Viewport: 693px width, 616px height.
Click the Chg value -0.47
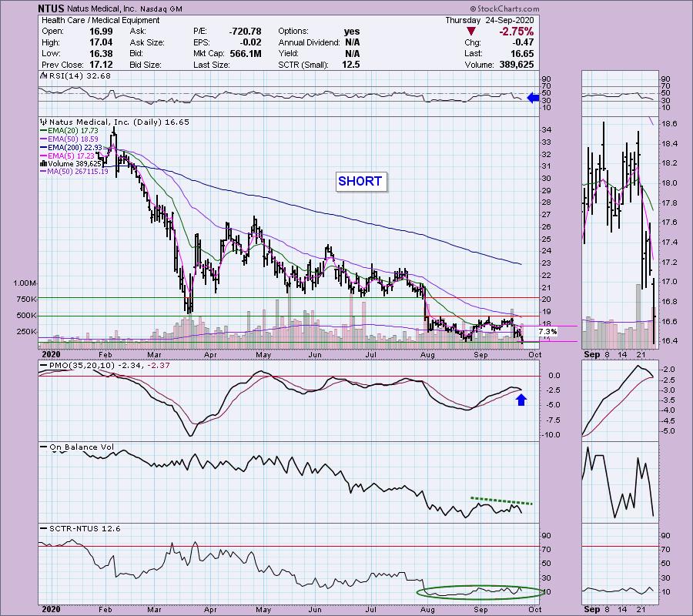pyautogui.click(x=523, y=42)
